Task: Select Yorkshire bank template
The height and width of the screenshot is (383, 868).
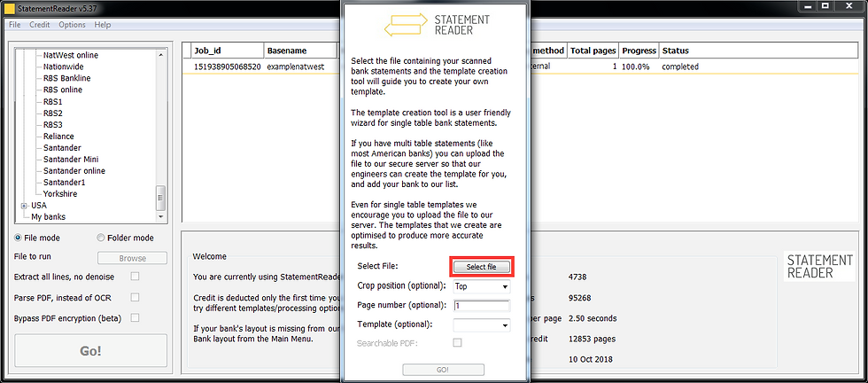Action: click(x=60, y=194)
